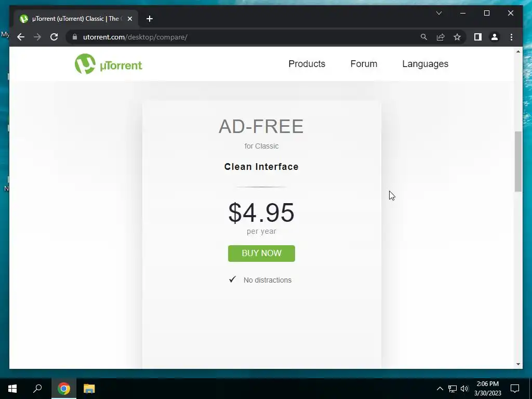Open a new tab with the plus button
The height and width of the screenshot is (399, 532).
pos(150,19)
